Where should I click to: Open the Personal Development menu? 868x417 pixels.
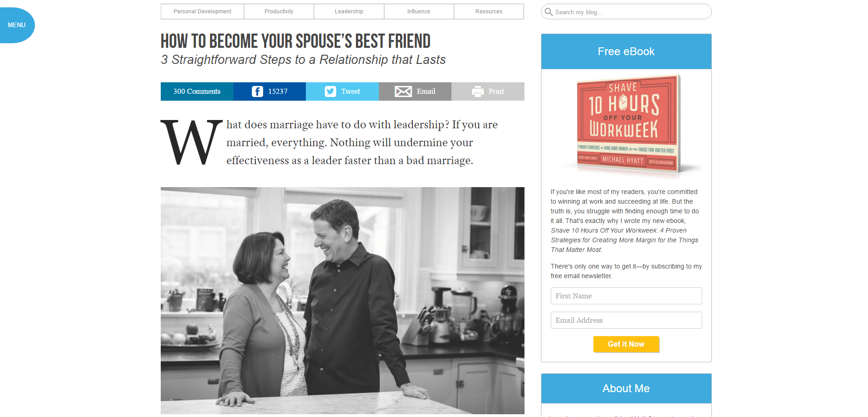(x=203, y=11)
